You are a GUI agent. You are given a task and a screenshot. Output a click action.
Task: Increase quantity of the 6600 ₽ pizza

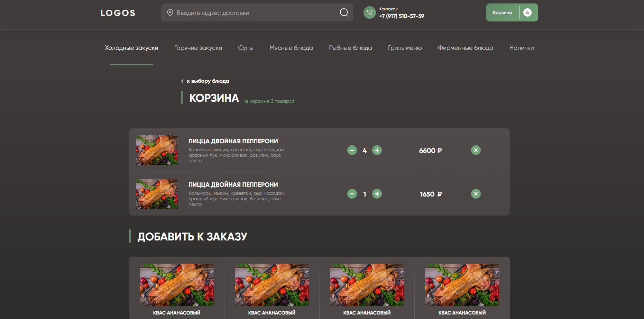click(x=377, y=150)
